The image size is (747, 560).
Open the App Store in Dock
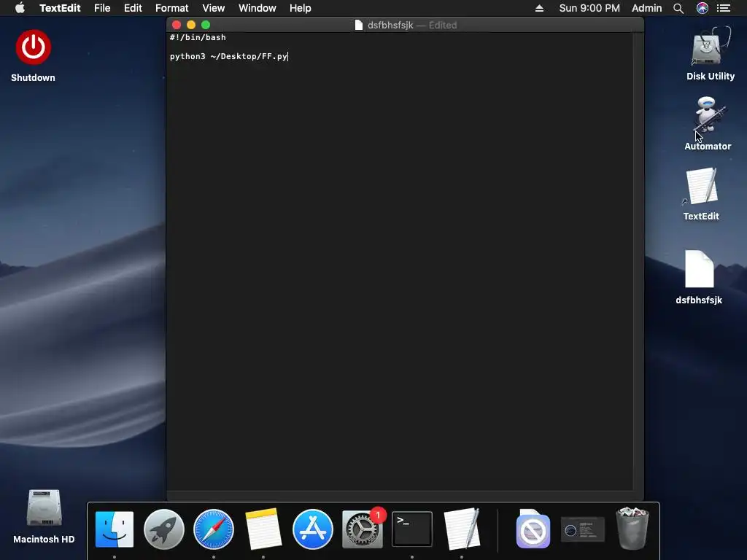(312, 529)
